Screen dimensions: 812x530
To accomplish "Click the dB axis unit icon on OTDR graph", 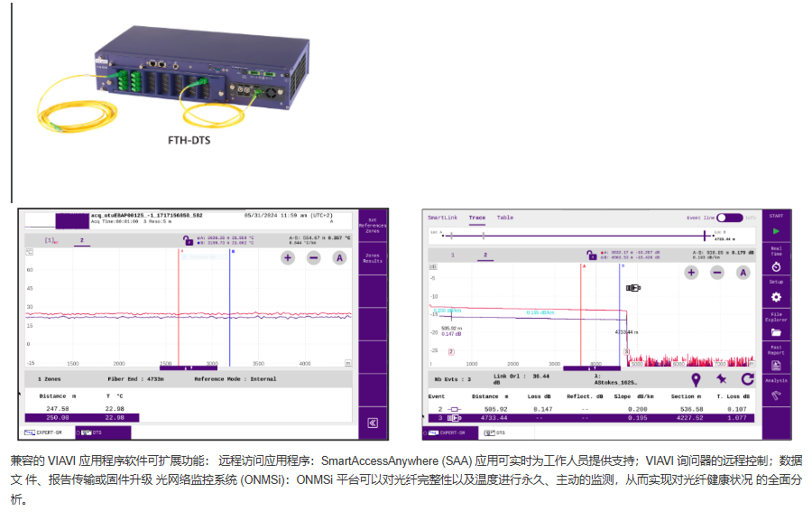I will (x=433, y=267).
